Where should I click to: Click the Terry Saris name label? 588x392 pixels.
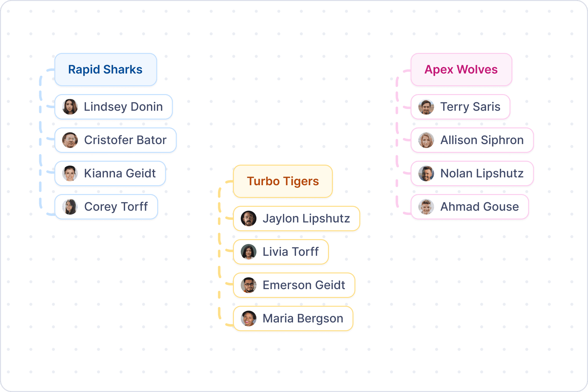click(x=470, y=107)
